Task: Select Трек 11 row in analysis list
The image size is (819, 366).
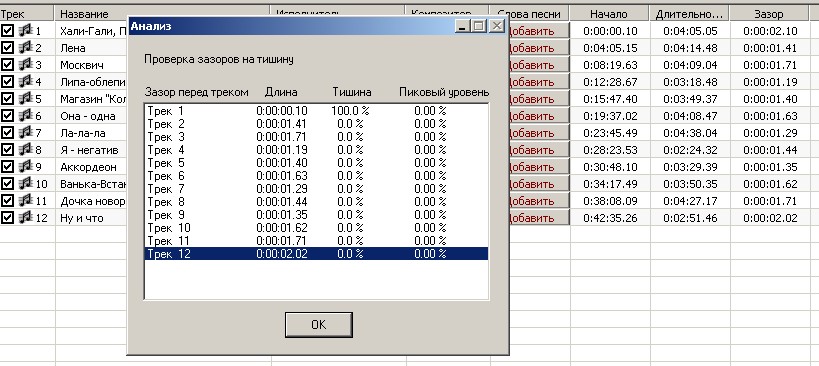Action: point(316,241)
